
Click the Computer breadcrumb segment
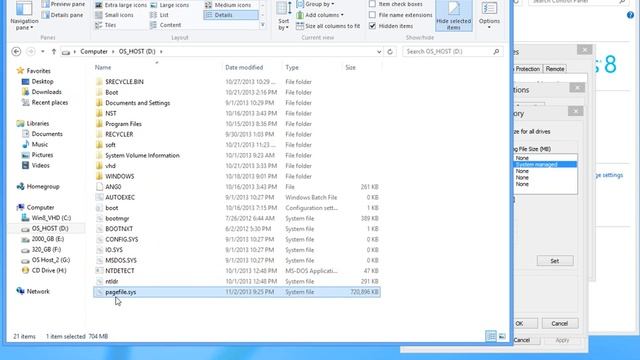point(94,51)
